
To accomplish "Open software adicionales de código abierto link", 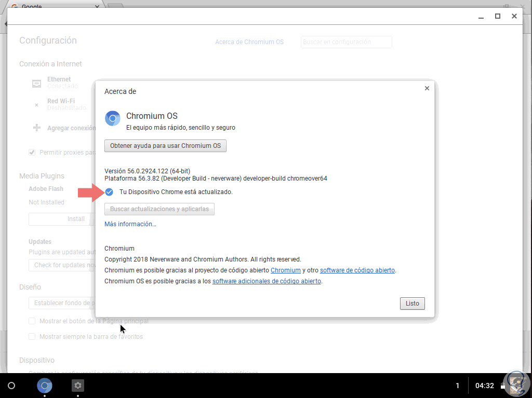I will tap(267, 281).
